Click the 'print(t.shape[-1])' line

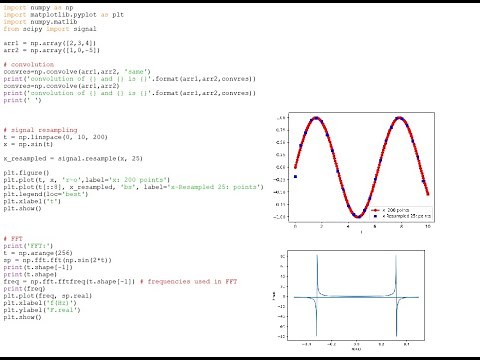(38, 267)
